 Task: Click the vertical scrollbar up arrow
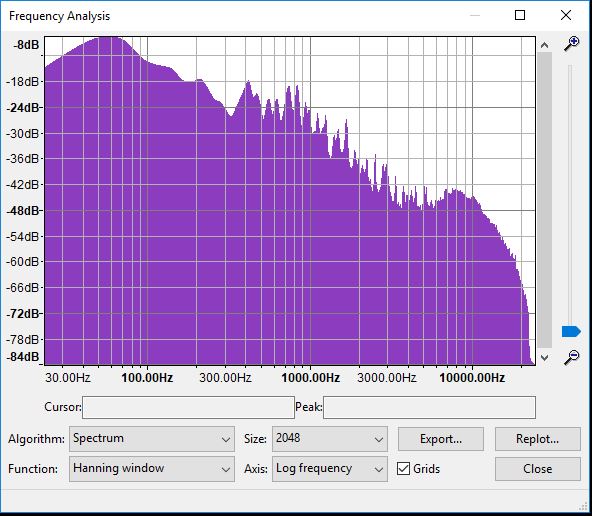tap(544, 45)
